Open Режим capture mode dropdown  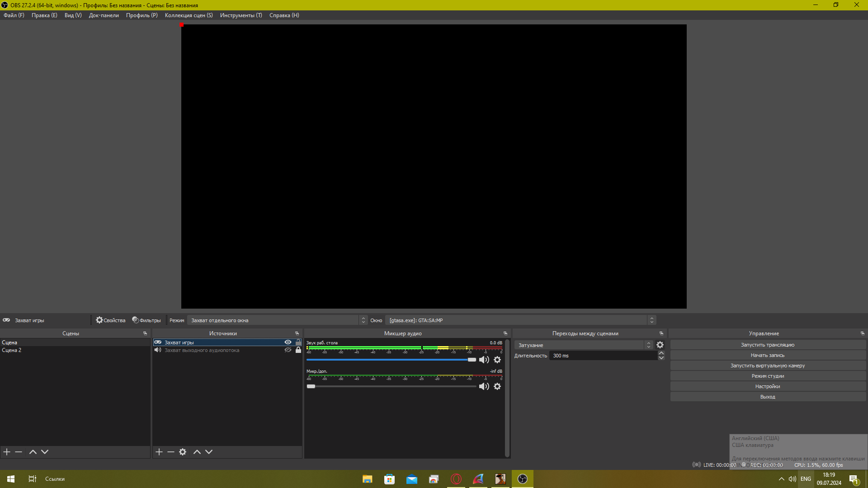pyautogui.click(x=277, y=320)
